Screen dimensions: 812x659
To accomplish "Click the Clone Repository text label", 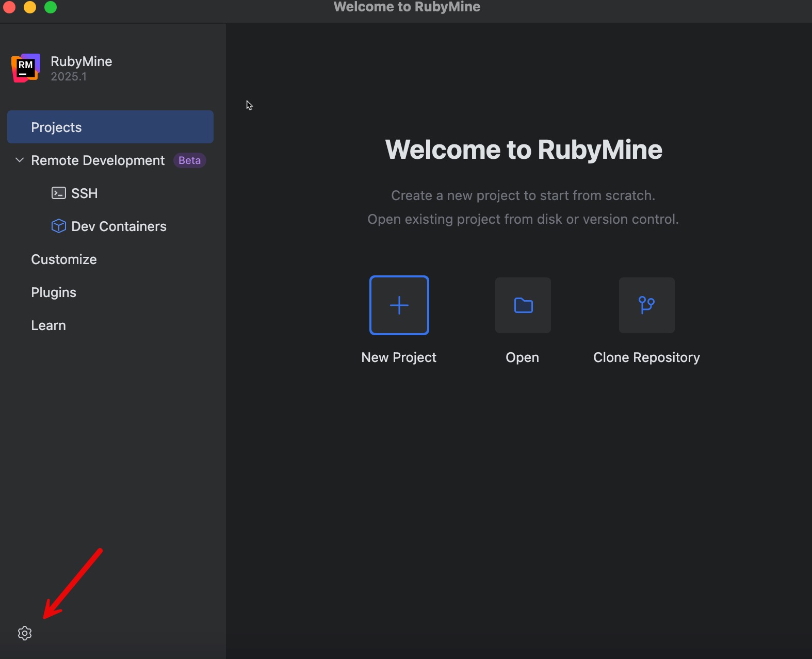I will point(646,357).
